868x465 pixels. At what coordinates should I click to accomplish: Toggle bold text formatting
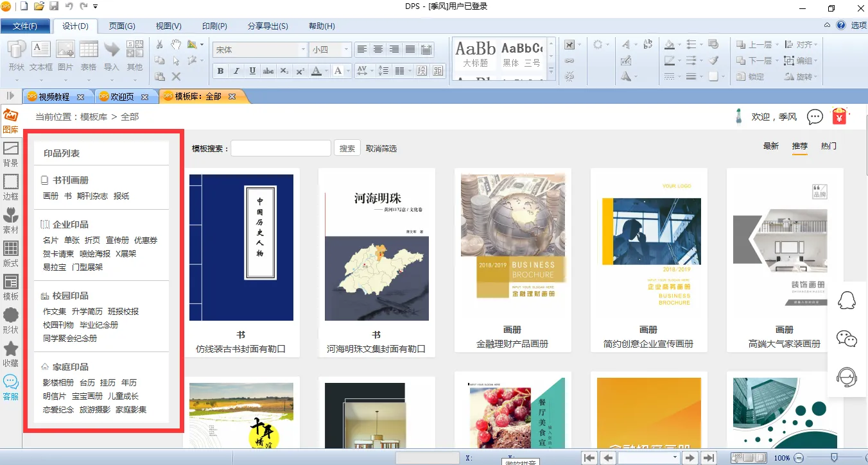[220, 71]
